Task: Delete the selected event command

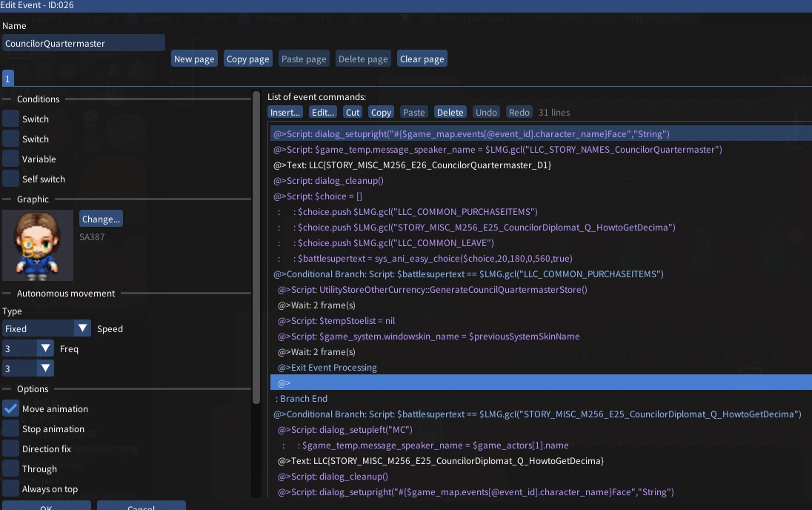Action: (x=450, y=112)
